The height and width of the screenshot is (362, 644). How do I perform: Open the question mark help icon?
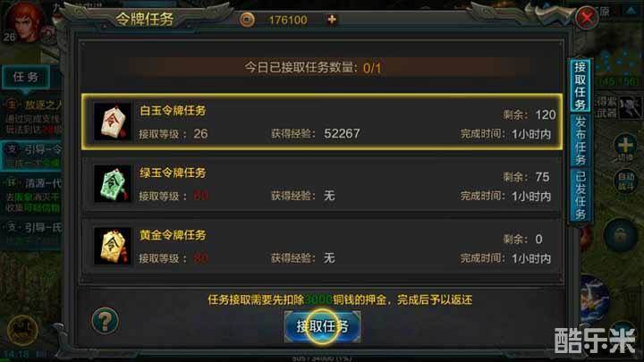click(105, 321)
